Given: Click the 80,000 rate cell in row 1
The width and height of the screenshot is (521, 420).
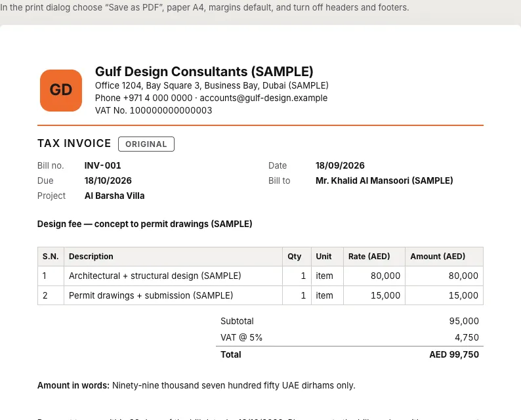Looking at the screenshot, I should tap(374, 276).
